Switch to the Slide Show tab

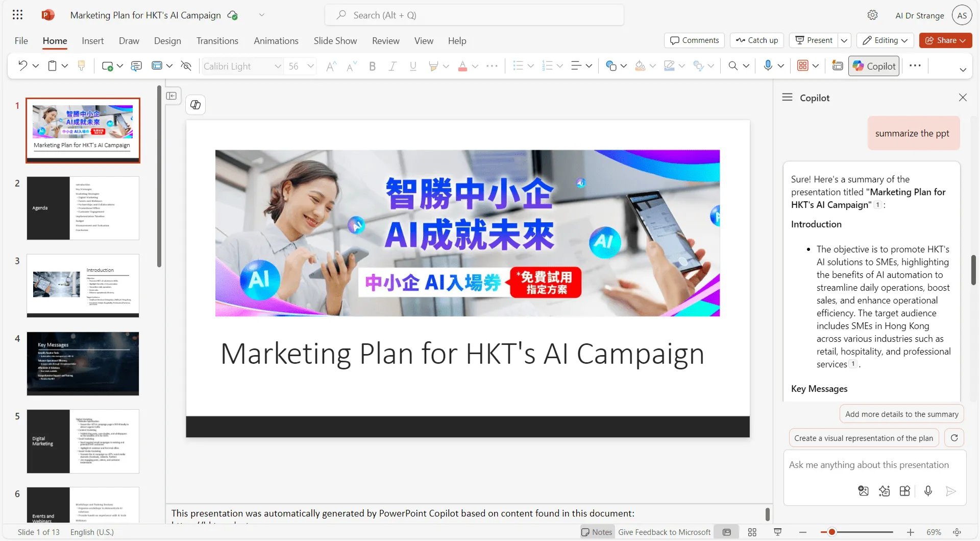coord(335,40)
